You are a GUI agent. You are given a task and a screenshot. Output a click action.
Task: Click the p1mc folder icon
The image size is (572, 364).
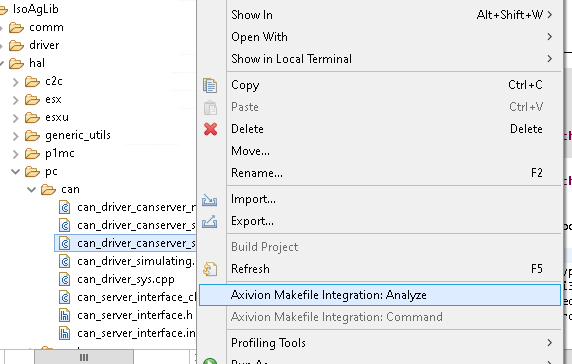point(32,154)
